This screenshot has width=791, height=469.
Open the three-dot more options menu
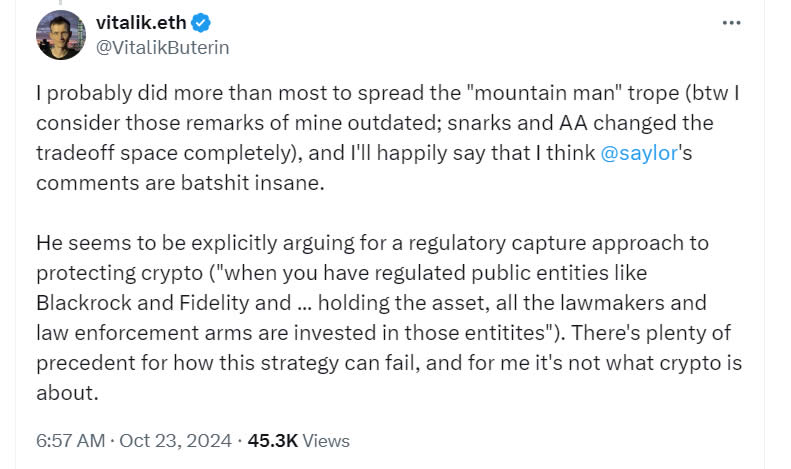[x=737, y=22]
